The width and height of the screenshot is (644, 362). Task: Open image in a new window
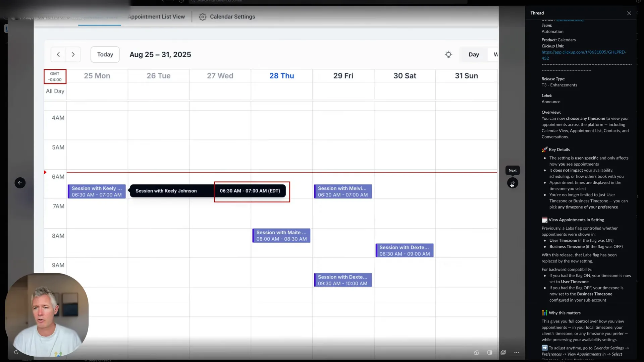point(503,352)
